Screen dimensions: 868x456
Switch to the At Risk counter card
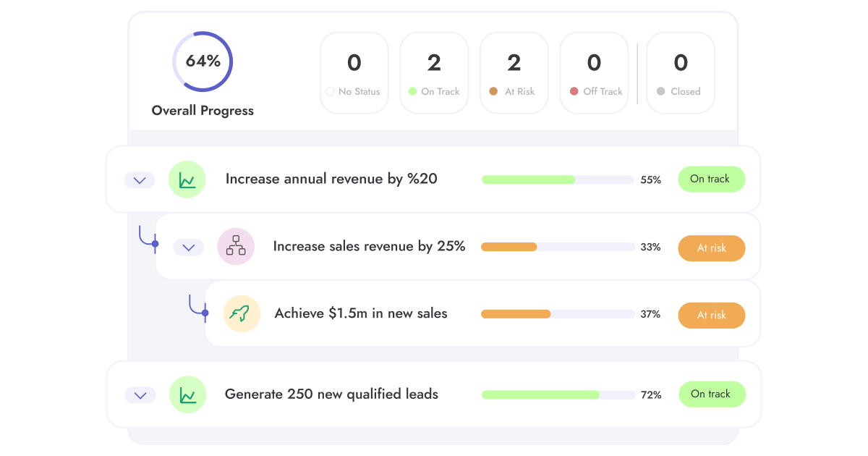tap(514, 72)
